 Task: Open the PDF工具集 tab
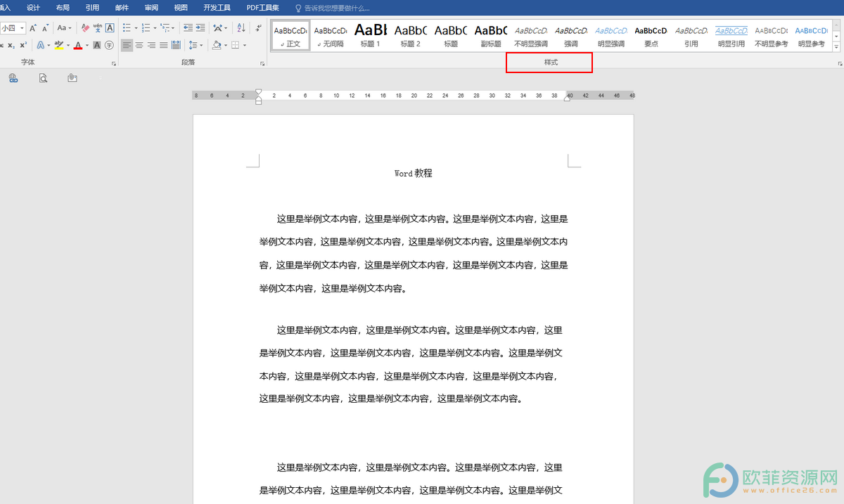click(262, 8)
